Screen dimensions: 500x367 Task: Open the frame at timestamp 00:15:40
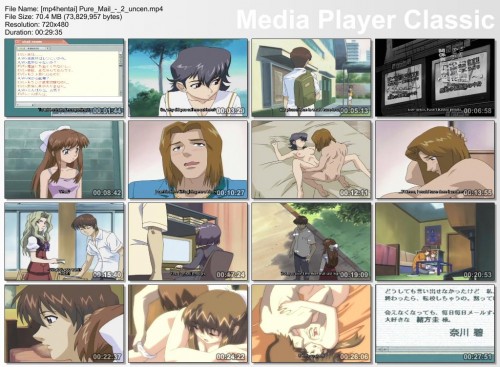(64, 242)
